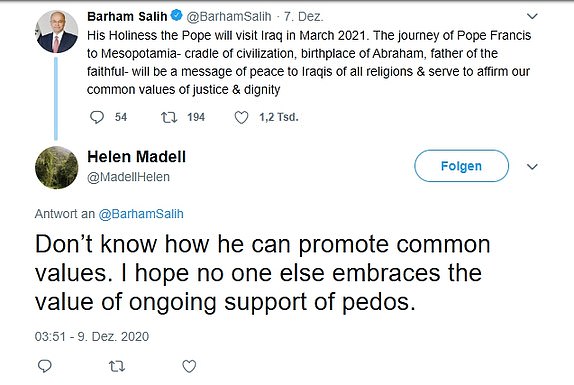Open the @BarhamSalih handle in tweet header
Image resolution: width=574 pixels, height=385 pixels.
coord(229,16)
